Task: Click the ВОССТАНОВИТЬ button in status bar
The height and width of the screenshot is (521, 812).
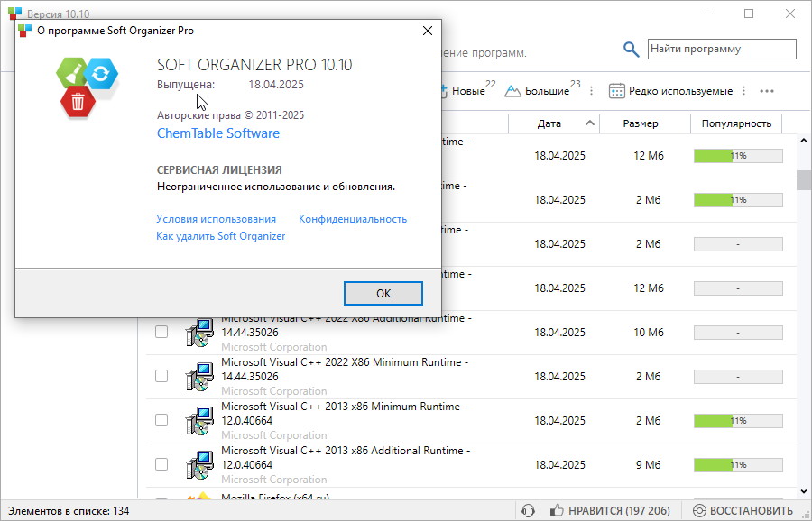Action: click(743, 511)
